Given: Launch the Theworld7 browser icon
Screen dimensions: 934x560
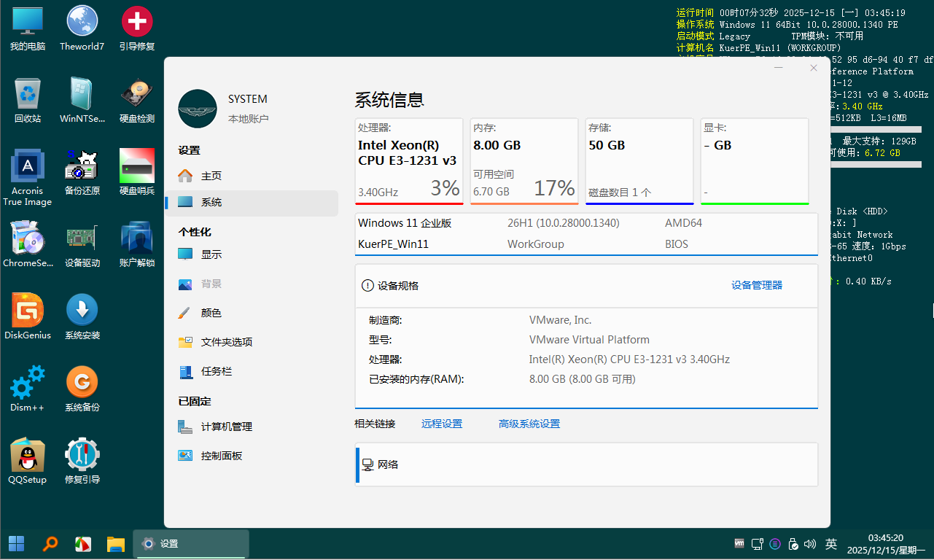Looking at the screenshot, I should (82, 23).
